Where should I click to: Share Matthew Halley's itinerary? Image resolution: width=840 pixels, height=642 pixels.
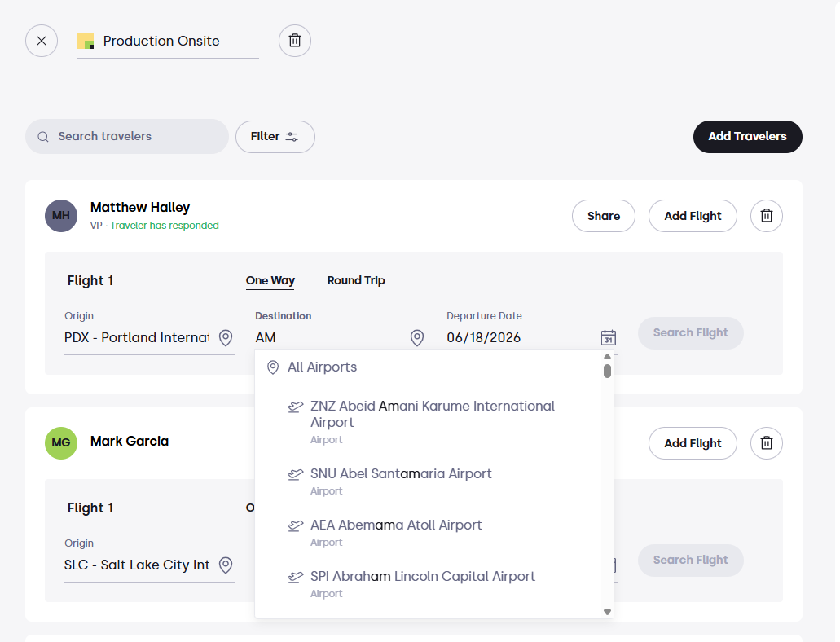tap(603, 216)
